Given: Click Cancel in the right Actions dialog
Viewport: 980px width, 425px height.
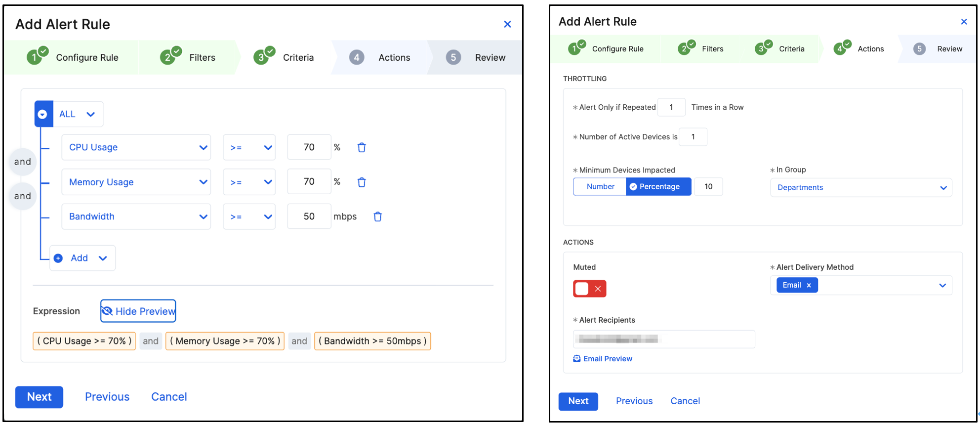Looking at the screenshot, I should click(685, 401).
